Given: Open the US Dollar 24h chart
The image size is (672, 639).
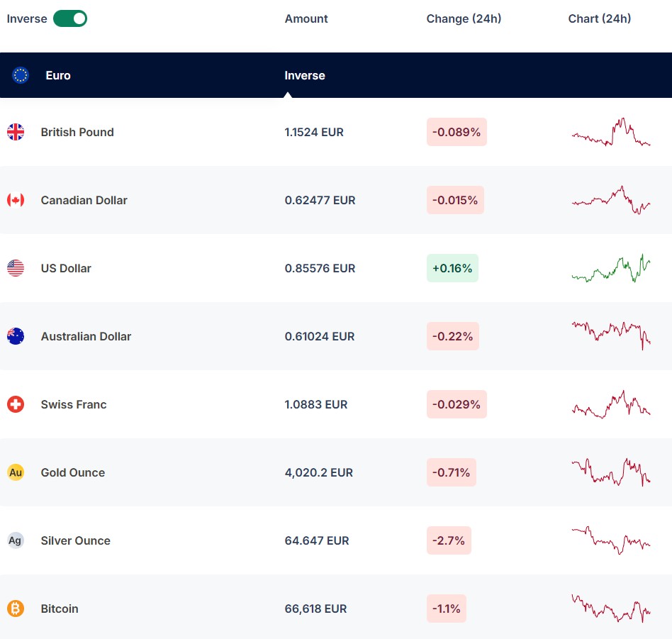Looking at the screenshot, I should 611,268.
